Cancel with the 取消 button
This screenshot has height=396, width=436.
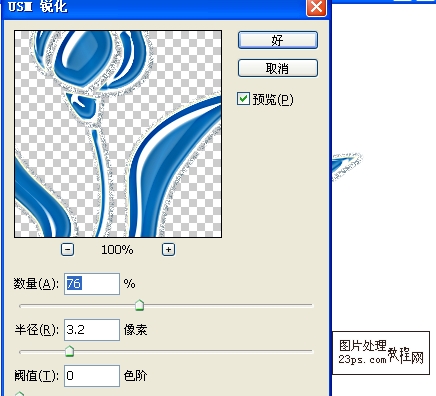(278, 68)
